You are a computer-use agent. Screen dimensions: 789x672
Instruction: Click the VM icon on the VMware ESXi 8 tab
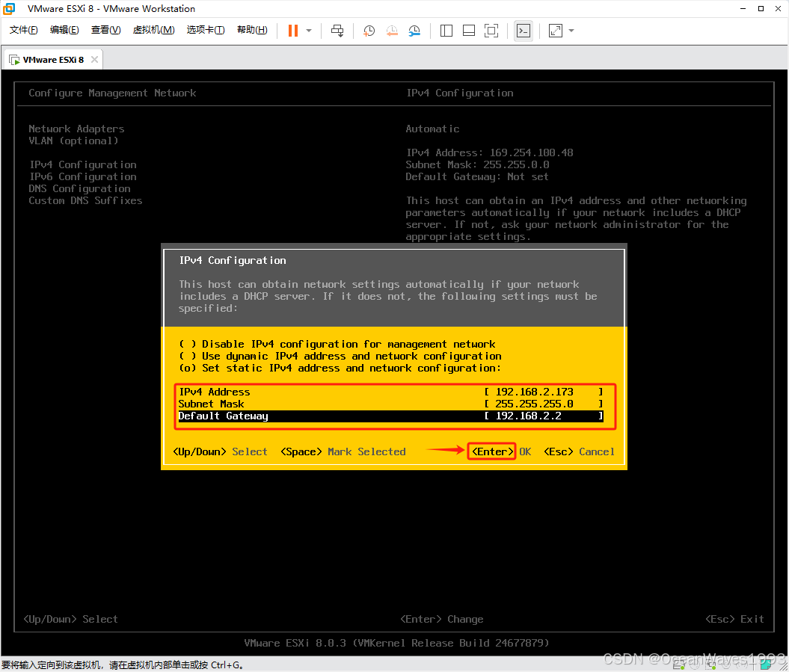coord(15,60)
